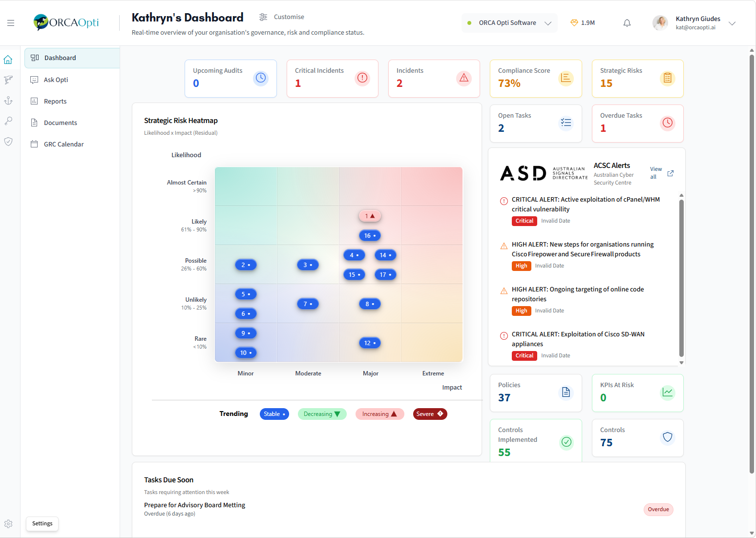Toggle the Stable trending filter
The width and height of the screenshot is (756, 538).
point(274,414)
